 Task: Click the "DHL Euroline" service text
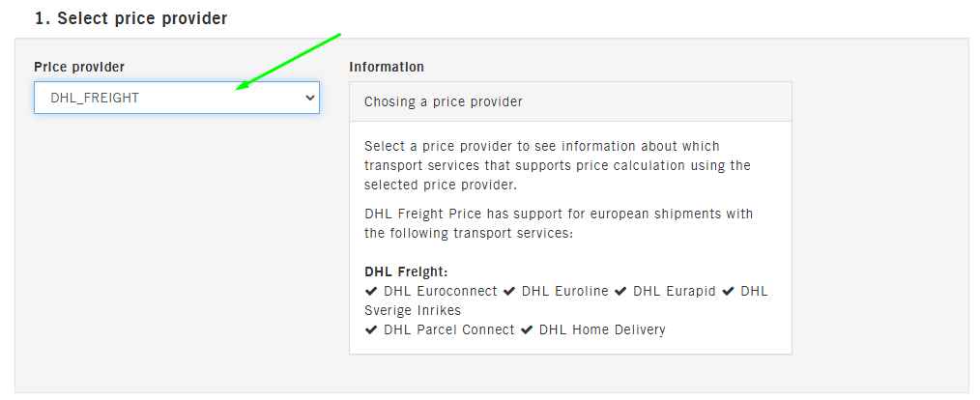[x=565, y=291]
